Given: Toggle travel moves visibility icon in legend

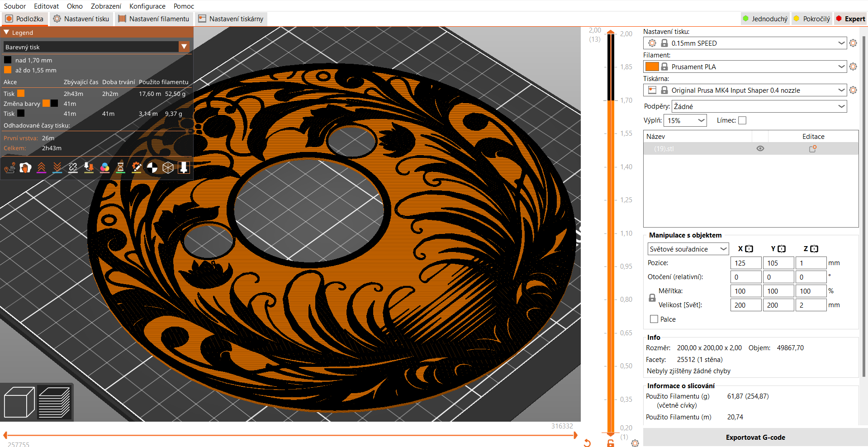Looking at the screenshot, I should click(x=9, y=168).
